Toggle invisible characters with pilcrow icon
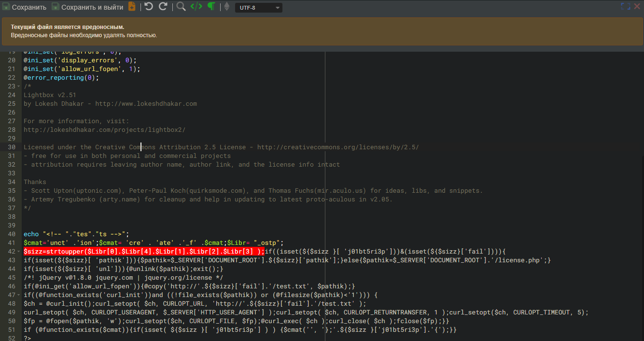 (x=211, y=7)
